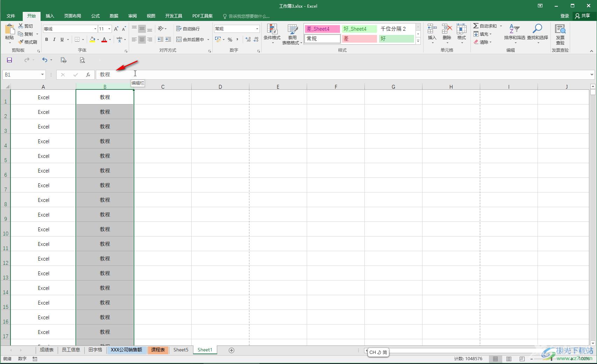Viewport: 597px width, 364px height.
Task: Decrease decimal places icon
Action: (256, 39)
